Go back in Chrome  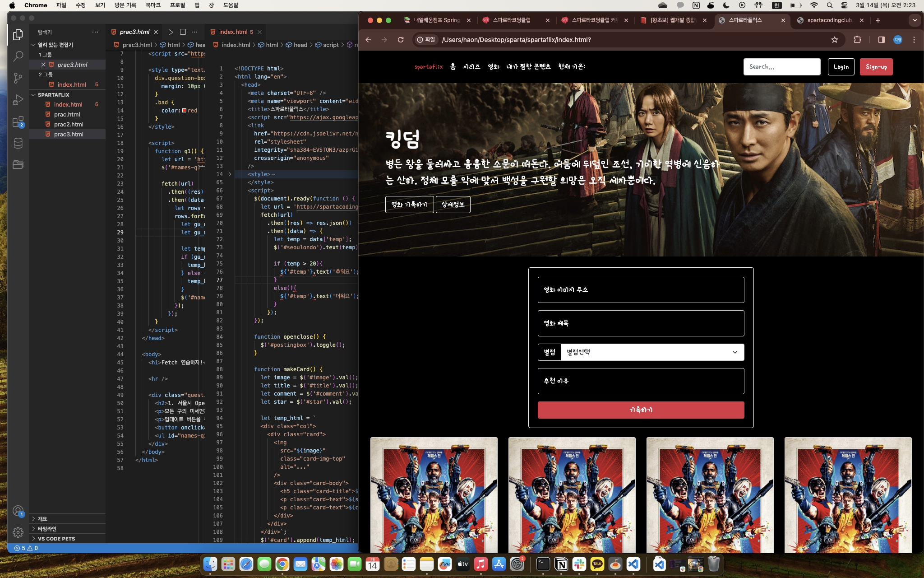pyautogui.click(x=368, y=40)
